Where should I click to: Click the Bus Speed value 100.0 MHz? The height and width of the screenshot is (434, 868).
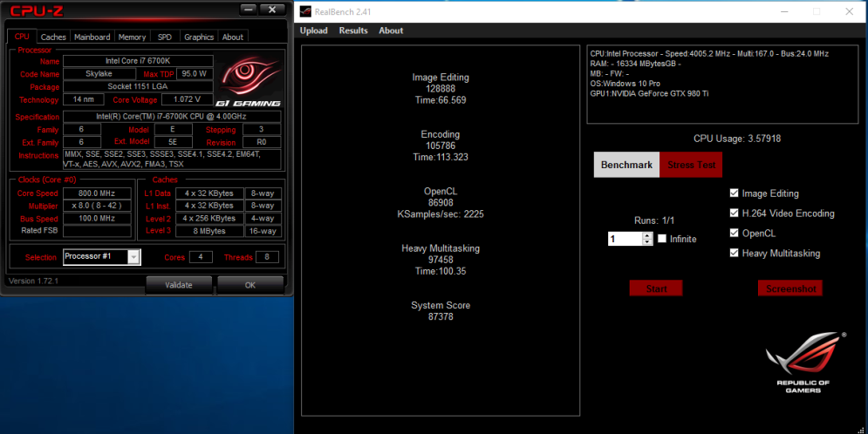pyautogui.click(x=97, y=219)
